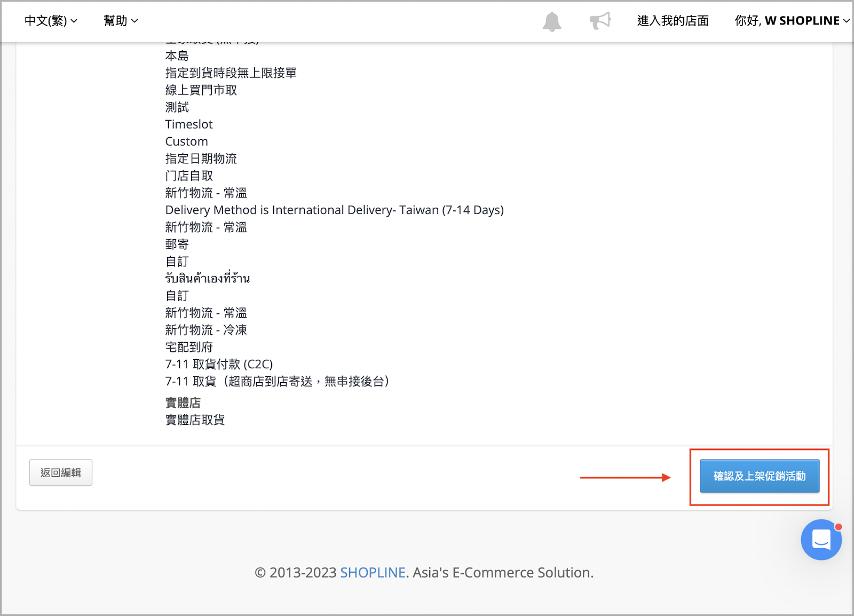Screen dimensions: 854x616
Task: Click 7-11 取貨付款 (C2C) entry
Action: (219, 364)
